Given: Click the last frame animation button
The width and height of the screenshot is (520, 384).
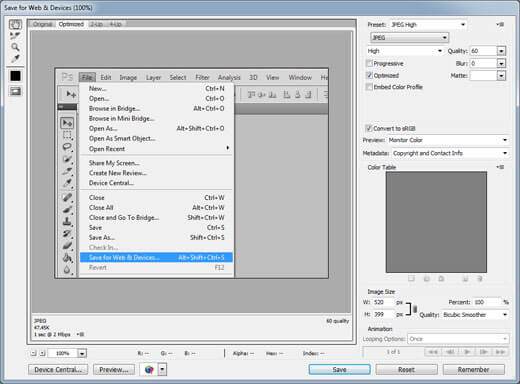Looking at the screenshot, I should tap(500, 352).
